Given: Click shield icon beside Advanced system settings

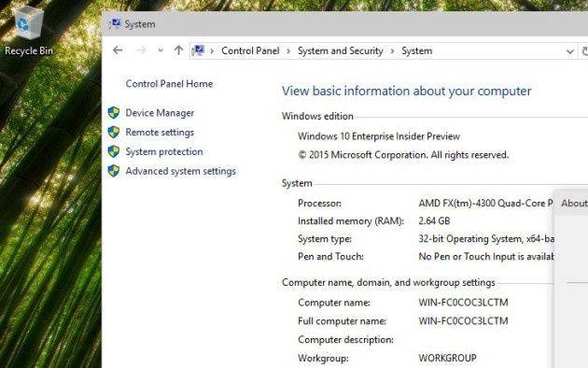Looking at the screenshot, I should point(114,171).
